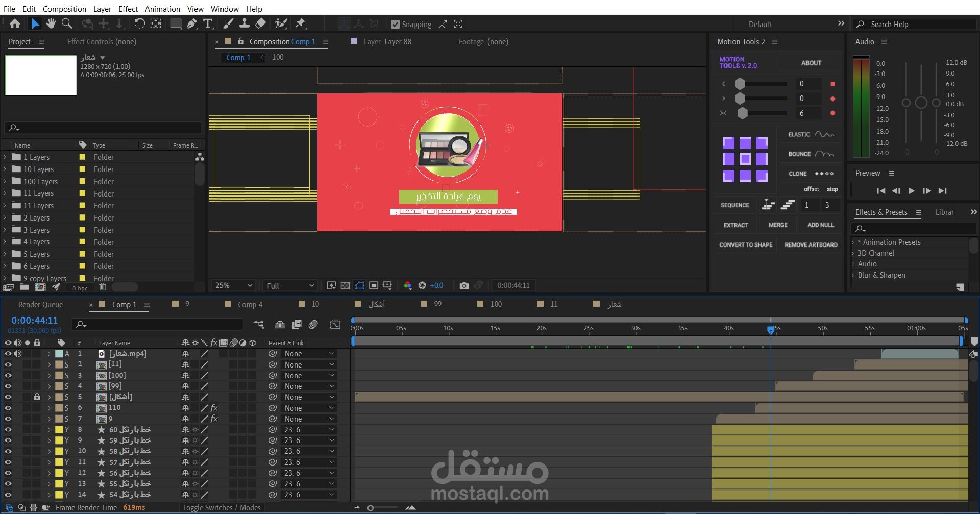Open parent dropdown for layer 8 showing 23. 6
Screen dimensions: 980x514
click(309, 429)
